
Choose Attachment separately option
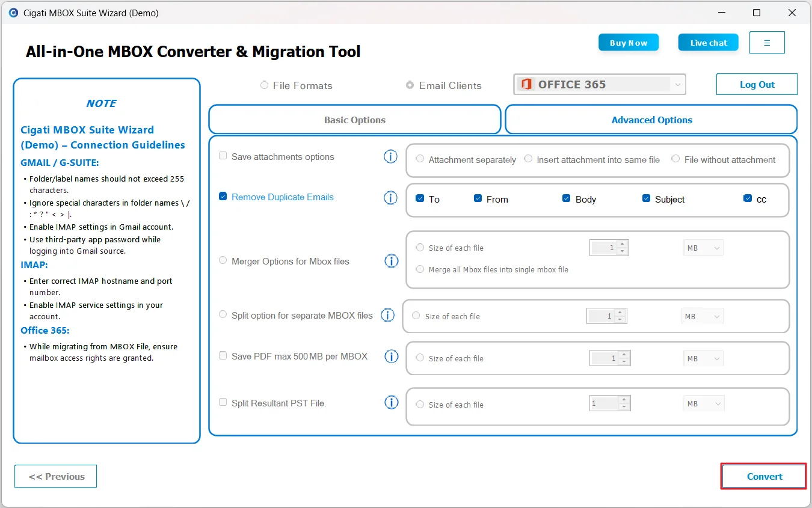tap(420, 159)
